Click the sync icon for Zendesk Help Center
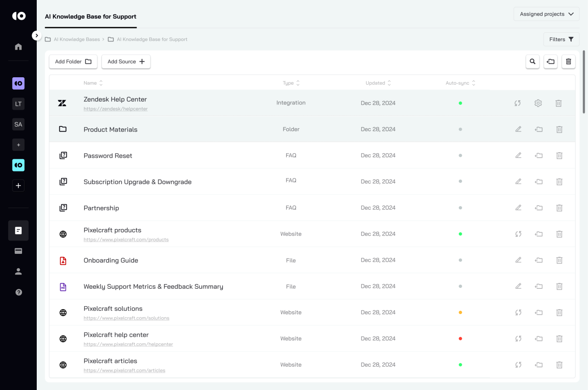 click(518, 103)
